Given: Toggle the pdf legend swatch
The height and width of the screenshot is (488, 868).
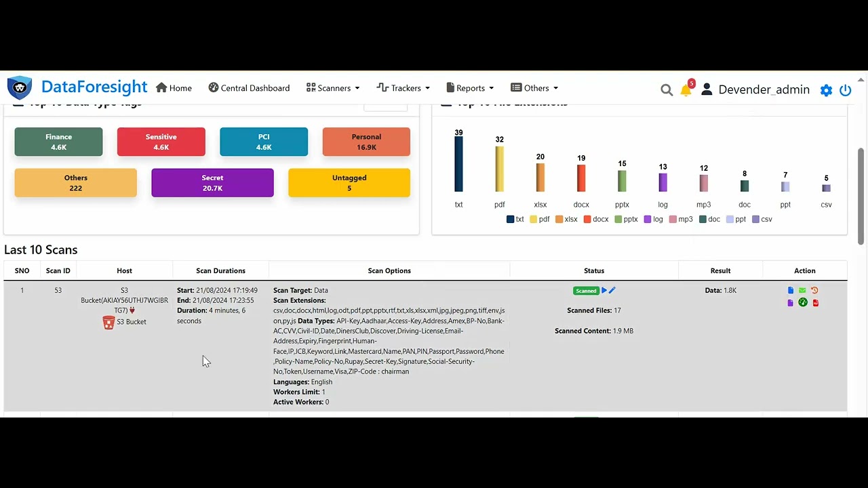Looking at the screenshot, I should point(533,220).
